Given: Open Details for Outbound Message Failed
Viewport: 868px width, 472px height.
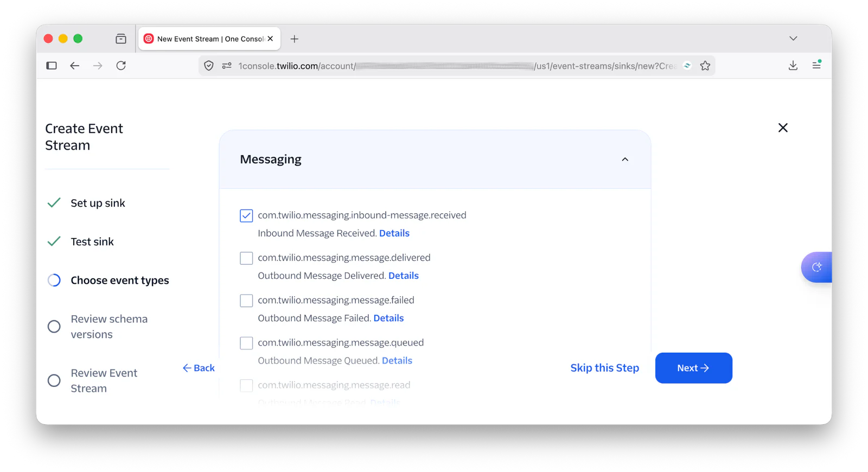Looking at the screenshot, I should pyautogui.click(x=388, y=318).
